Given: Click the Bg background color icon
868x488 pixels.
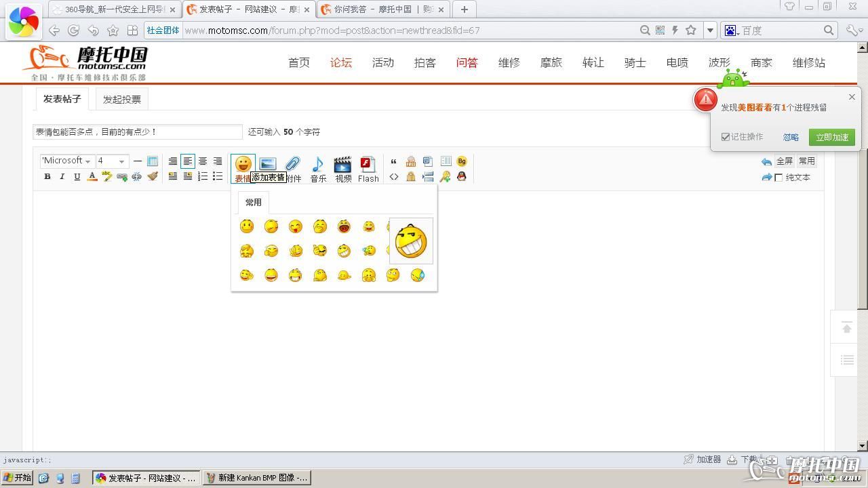Looking at the screenshot, I should click(x=462, y=161).
